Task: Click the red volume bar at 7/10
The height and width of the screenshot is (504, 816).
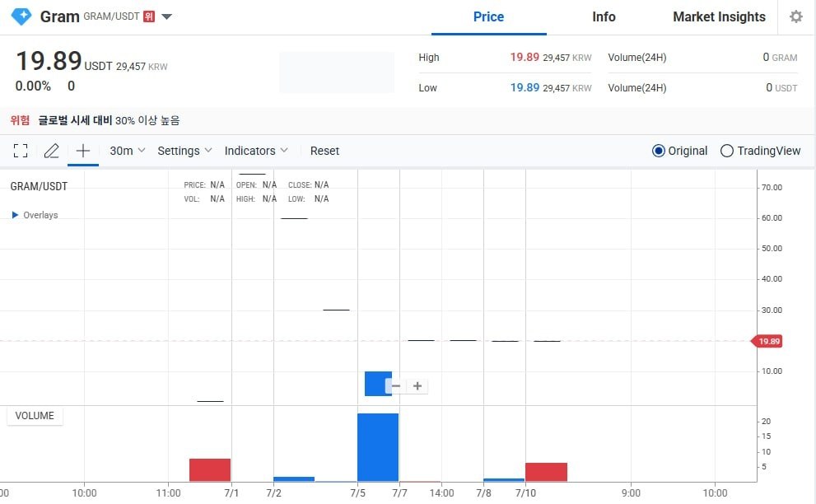Action: point(547,472)
